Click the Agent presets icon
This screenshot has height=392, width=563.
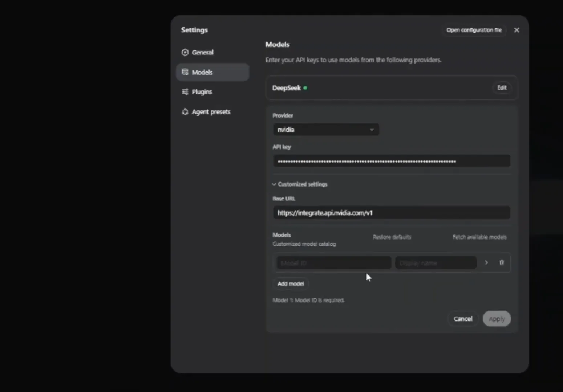185,112
